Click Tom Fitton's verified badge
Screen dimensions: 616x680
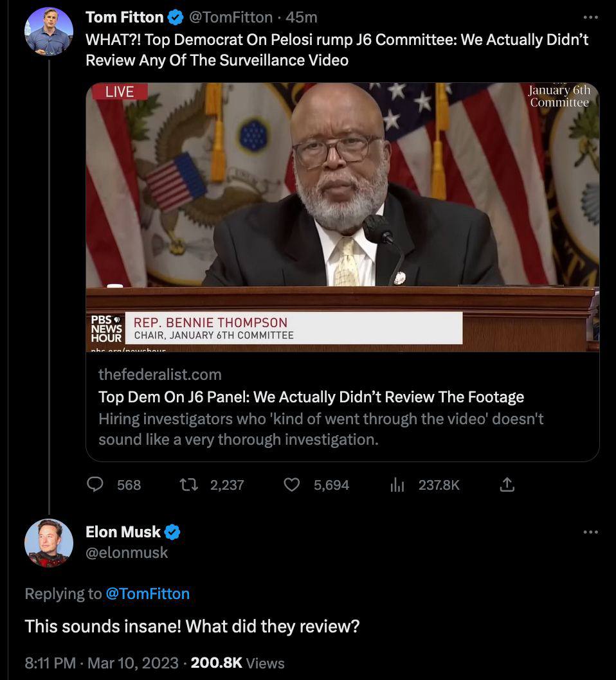pos(175,17)
